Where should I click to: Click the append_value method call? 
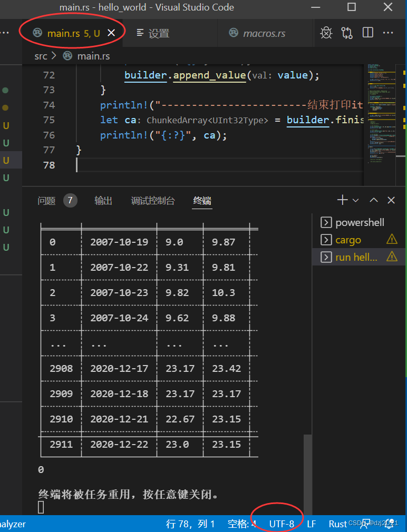(x=209, y=75)
